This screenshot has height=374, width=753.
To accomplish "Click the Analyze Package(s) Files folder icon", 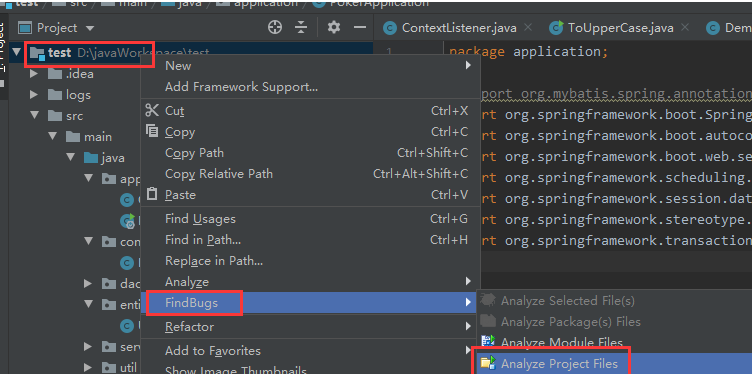I will (488, 321).
